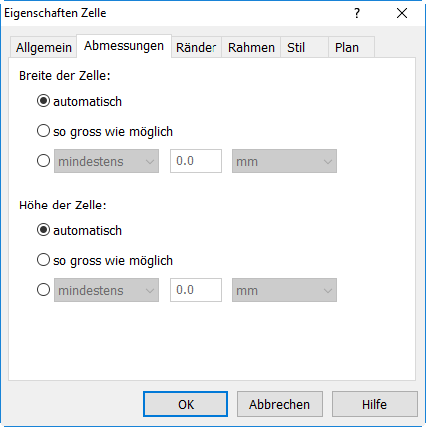Open the mm unit dropdown for width
426x427 pixels.
(284, 161)
